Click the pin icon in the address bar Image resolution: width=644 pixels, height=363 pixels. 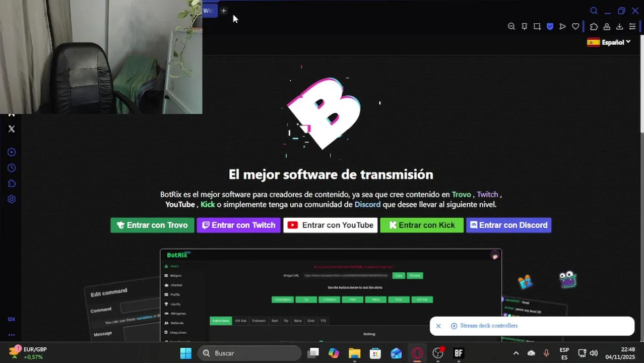coord(525,27)
